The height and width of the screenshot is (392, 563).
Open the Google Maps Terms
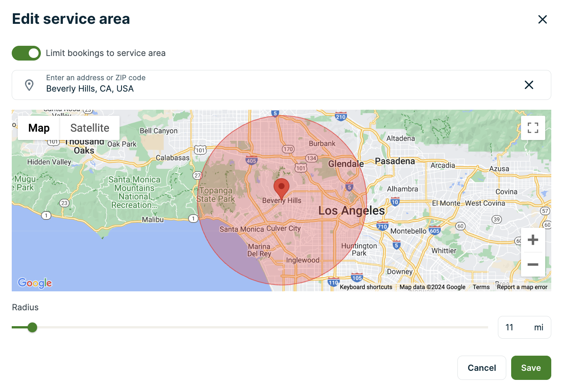click(x=481, y=287)
